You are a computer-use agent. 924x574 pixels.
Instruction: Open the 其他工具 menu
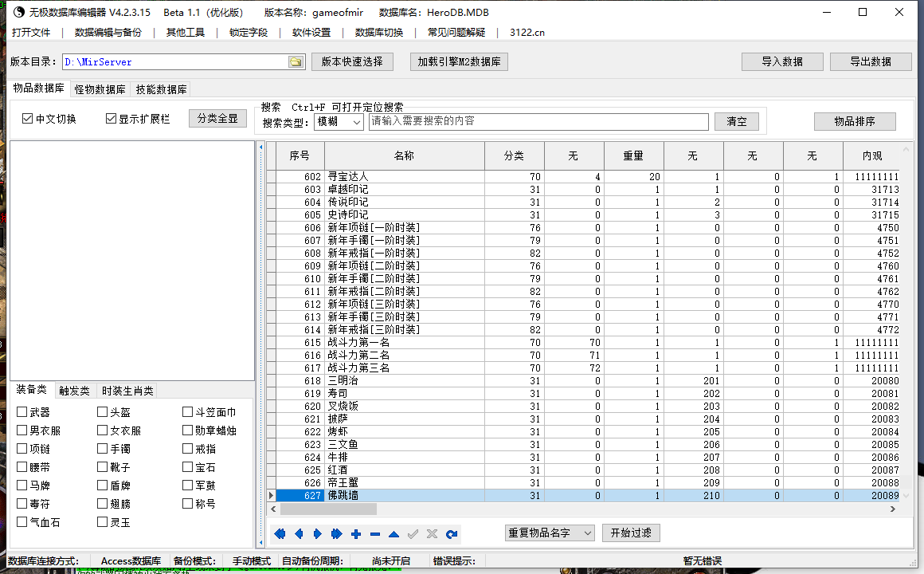pyautogui.click(x=185, y=33)
